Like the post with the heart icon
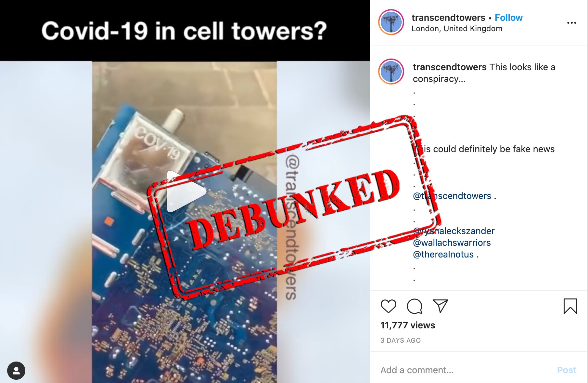The image size is (588, 383). pos(388,306)
